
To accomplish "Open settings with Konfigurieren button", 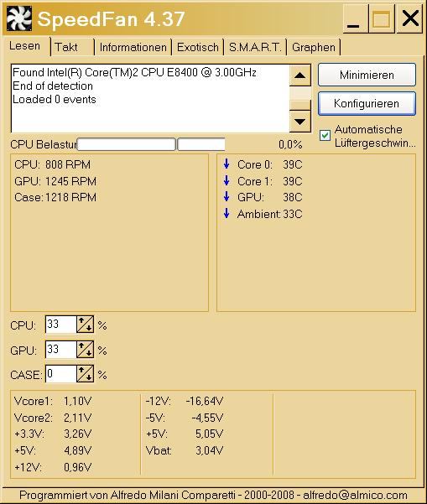I will tap(367, 103).
